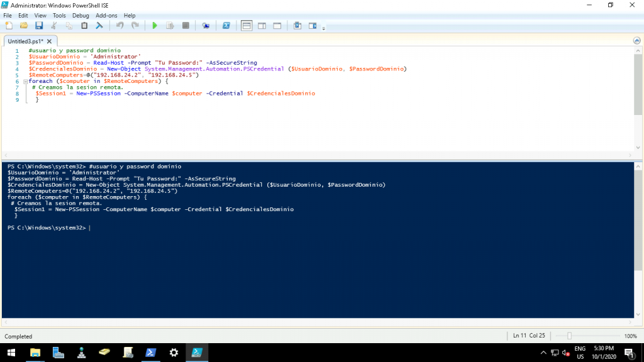This screenshot has width=644, height=362.
Task: Show Command Add-on pane icon
Action: click(x=313, y=26)
